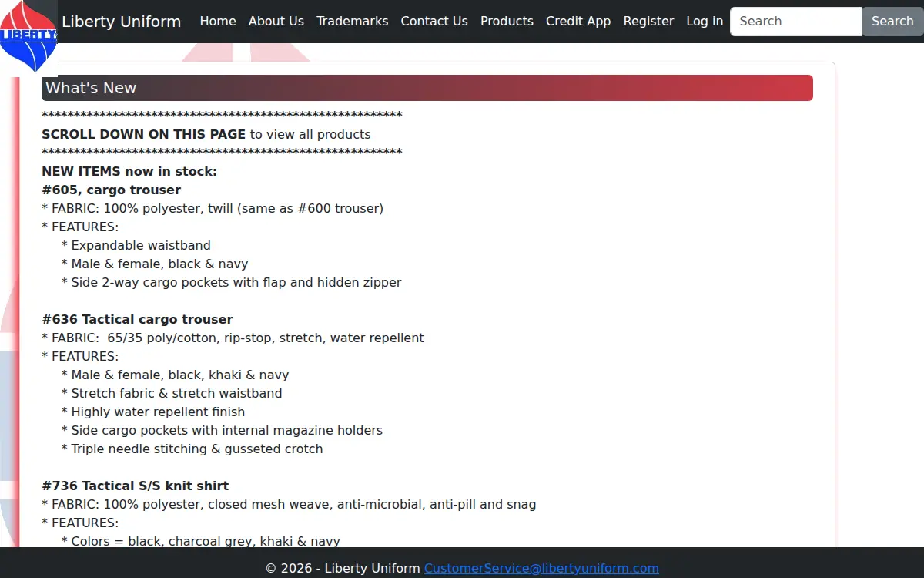Viewport: 924px width, 578px height.
Task: Submit with the Search button
Action: click(892, 22)
